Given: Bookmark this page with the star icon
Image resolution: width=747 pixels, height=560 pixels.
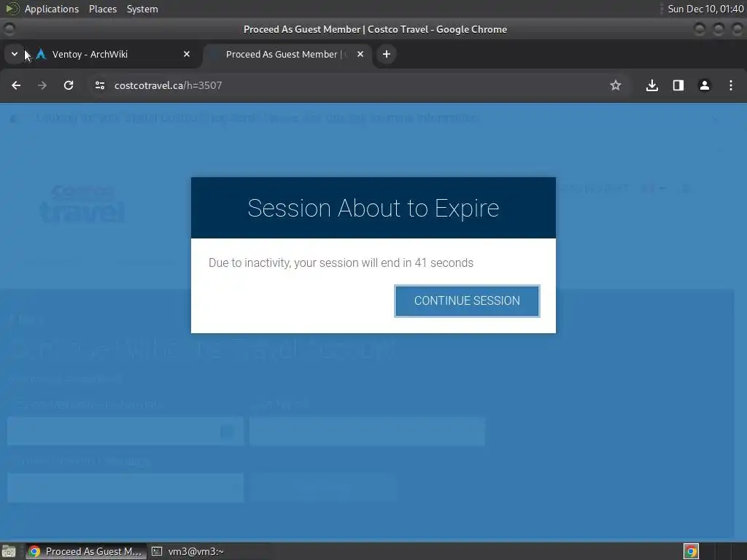Looking at the screenshot, I should [x=616, y=85].
